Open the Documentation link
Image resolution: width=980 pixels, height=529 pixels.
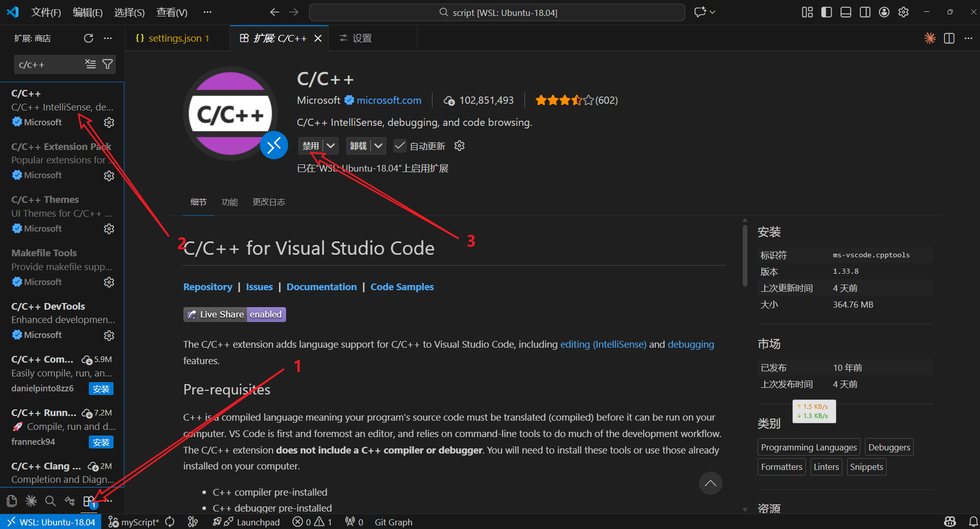coord(322,287)
